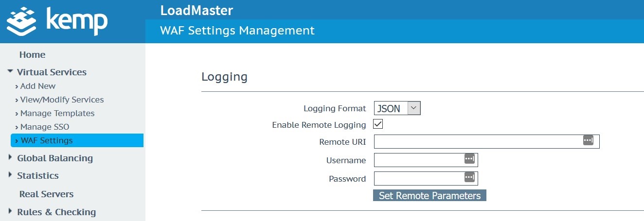
Task: Open Add New virtual service link
Action: 37,86
